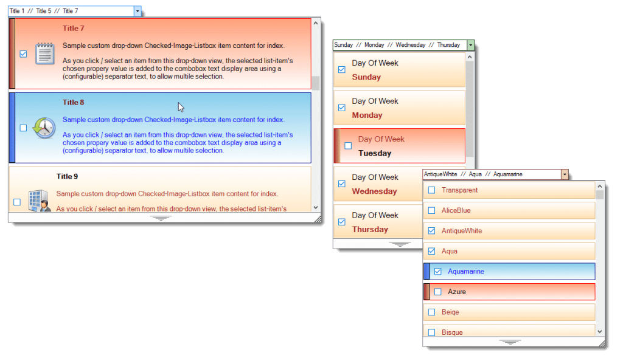Click the building person icon in Title 9
Screen dimensions: 623x364
coord(40,201)
